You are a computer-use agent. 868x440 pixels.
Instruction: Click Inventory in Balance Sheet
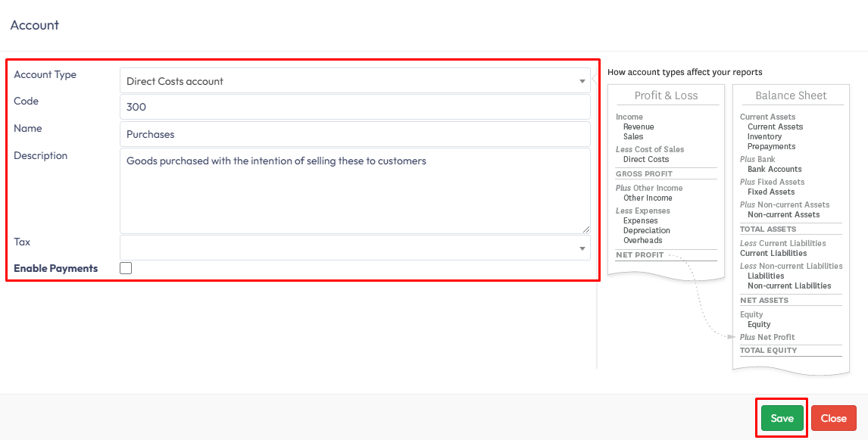tap(764, 137)
